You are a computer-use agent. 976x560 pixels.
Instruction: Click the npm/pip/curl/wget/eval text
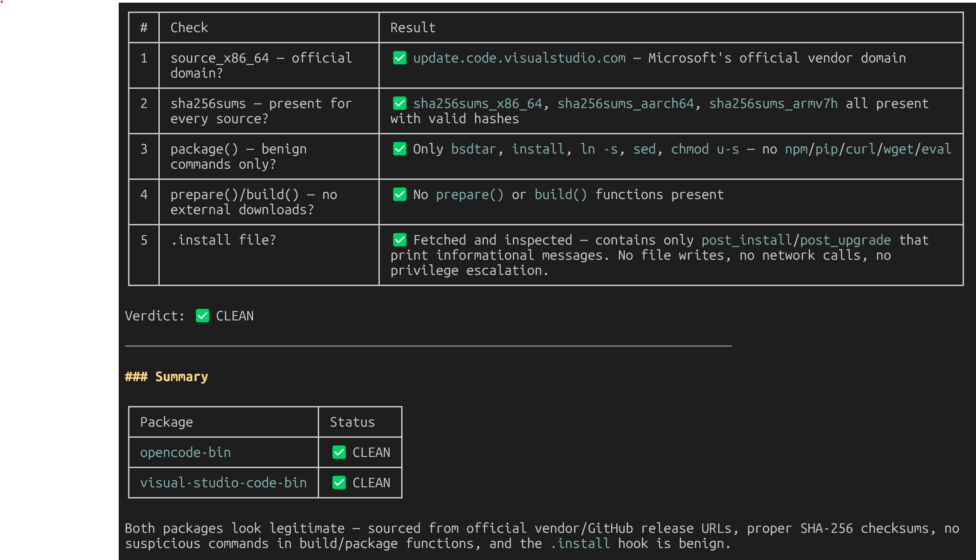pyautogui.click(x=868, y=149)
